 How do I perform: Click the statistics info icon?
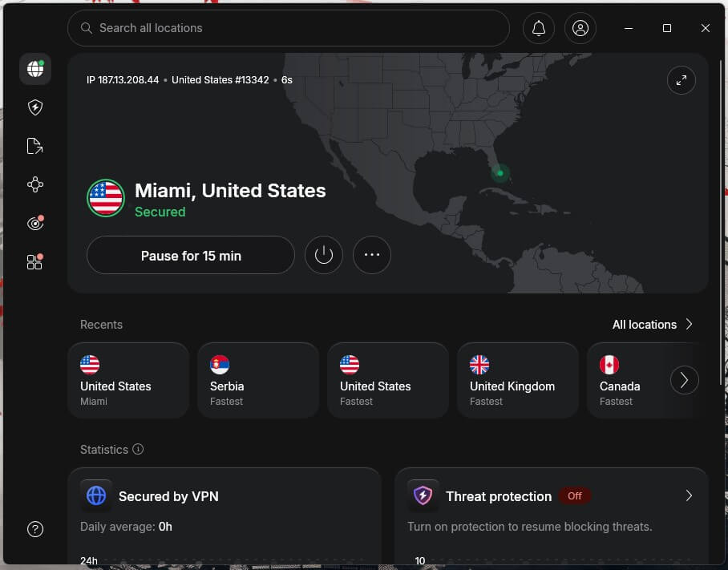click(x=138, y=449)
